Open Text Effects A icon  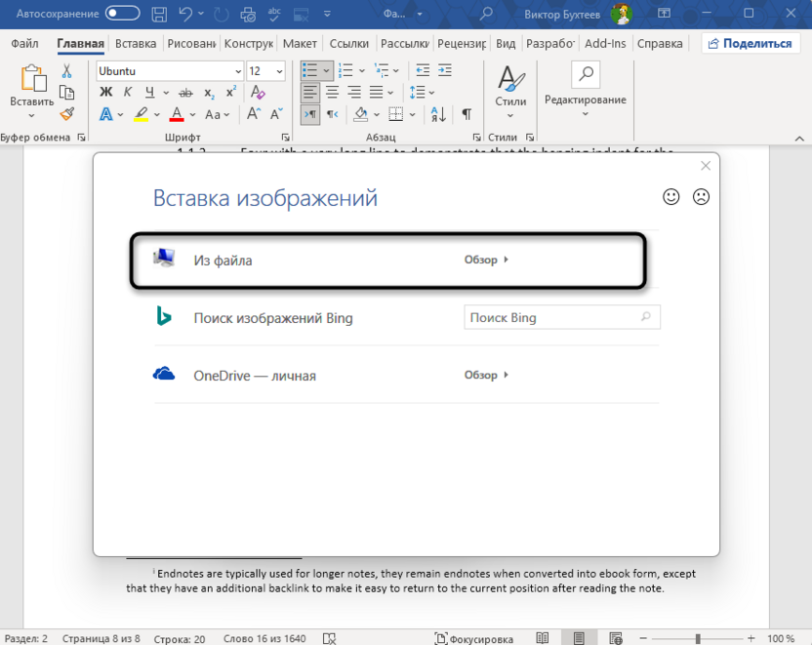click(x=106, y=114)
